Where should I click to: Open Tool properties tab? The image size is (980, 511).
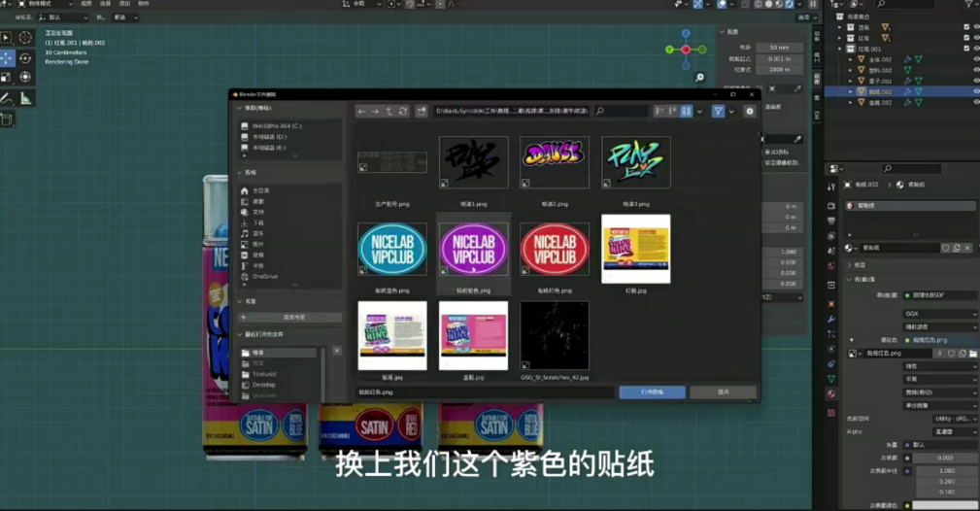pos(831,187)
